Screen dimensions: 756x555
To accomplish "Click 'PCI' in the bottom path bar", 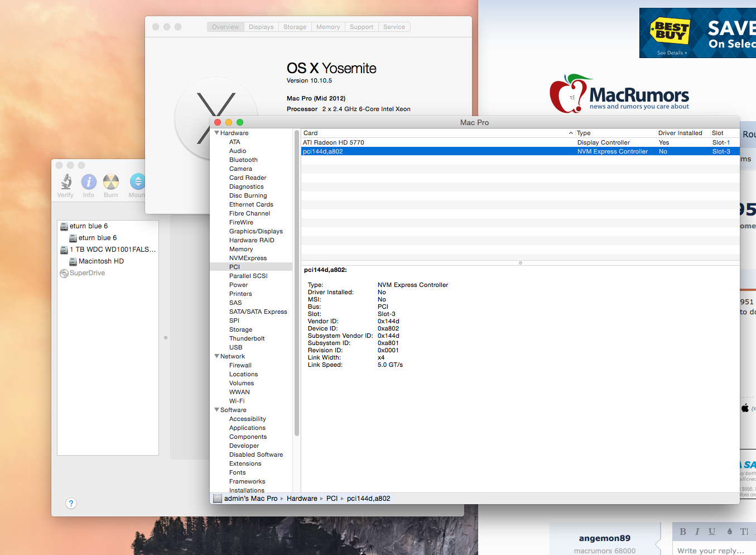I will coord(332,499).
